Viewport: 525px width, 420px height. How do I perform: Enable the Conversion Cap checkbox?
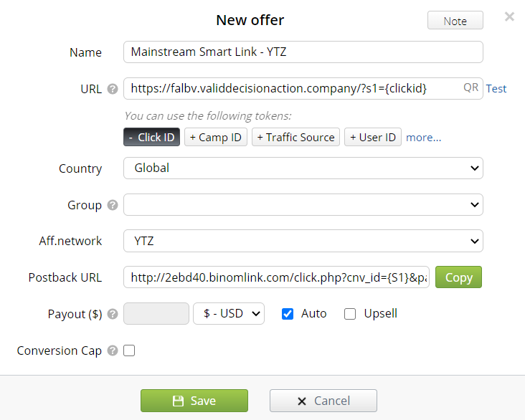[x=129, y=350]
